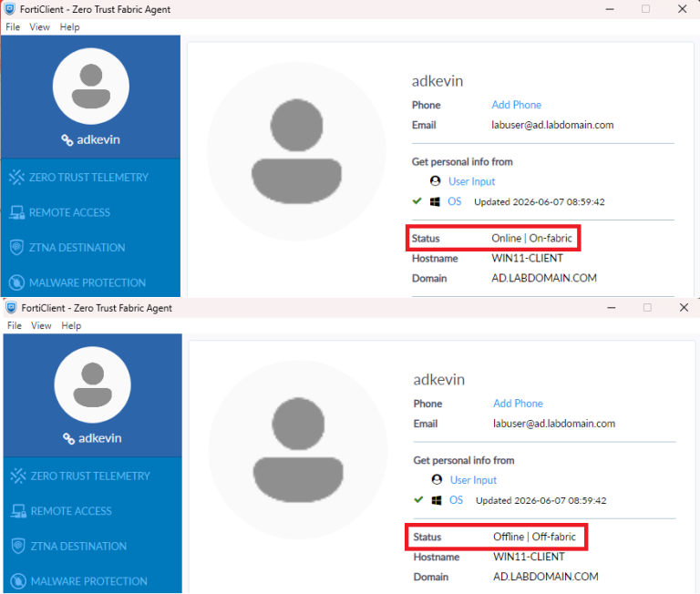Image resolution: width=700 pixels, height=594 pixels.
Task: Select Malware Protection icon in upper window
Action: [16, 282]
